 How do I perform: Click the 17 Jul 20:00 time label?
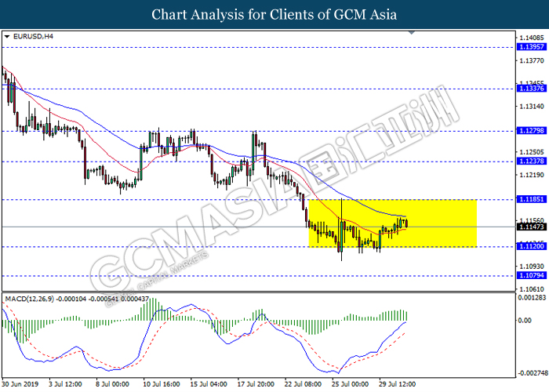256,384
